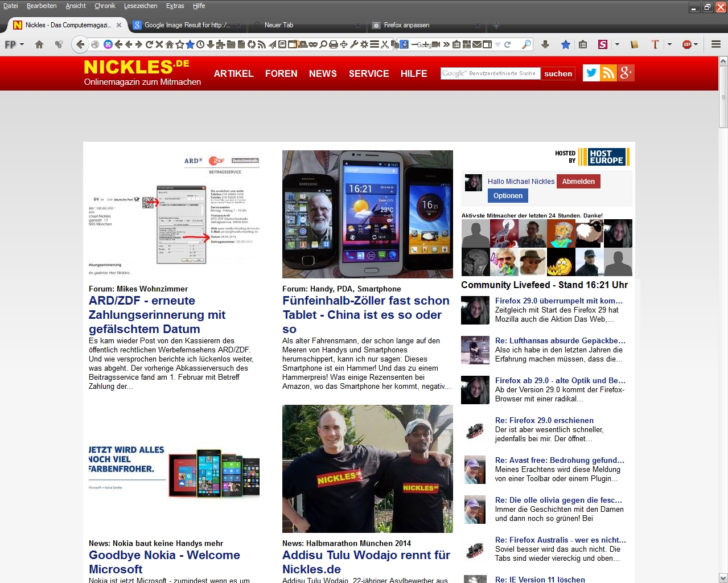Click the red suchen button
The height and width of the screenshot is (583, 728).
click(558, 73)
